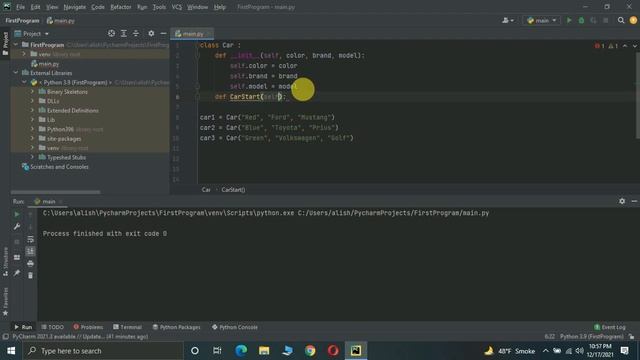This screenshot has height=360, width=640.
Task: Open the Event Log
Action: tap(610, 327)
